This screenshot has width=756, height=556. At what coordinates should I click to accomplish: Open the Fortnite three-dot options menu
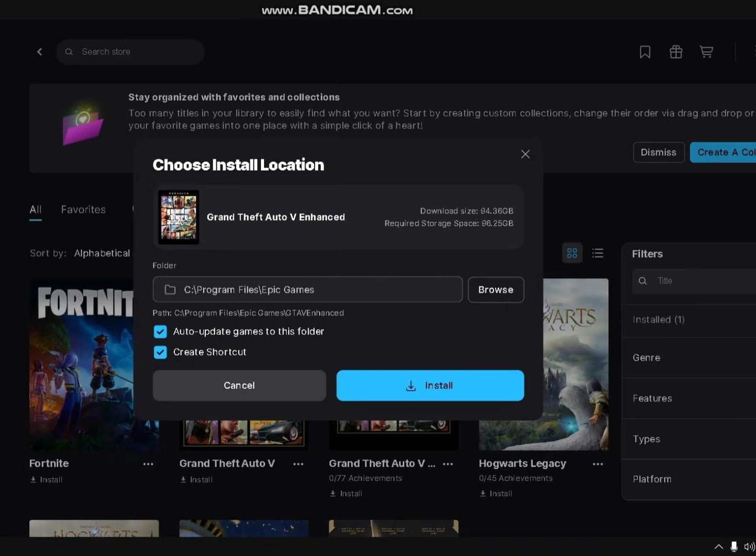[x=148, y=464]
